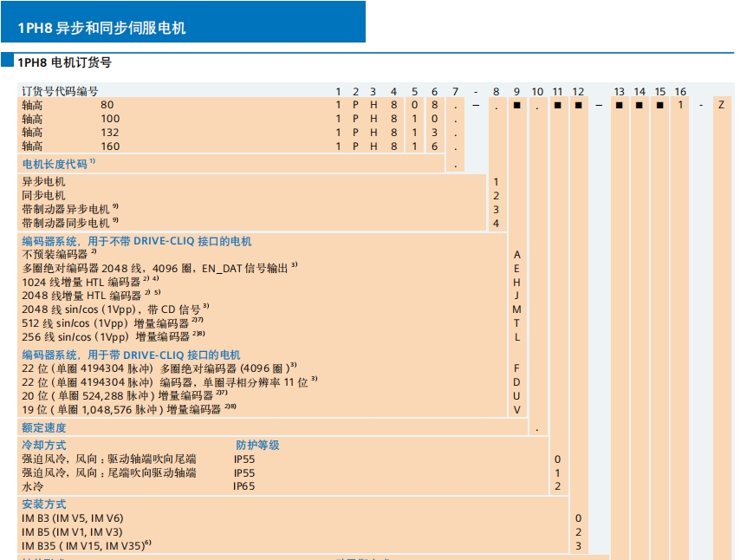Click encoder code letter "J"

pyautogui.click(x=516, y=296)
